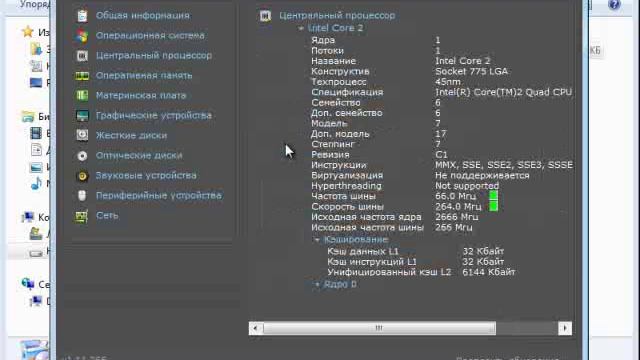The height and width of the screenshot is (360, 640).
Task: Click the Материнская плата board icon
Action: coord(82,96)
